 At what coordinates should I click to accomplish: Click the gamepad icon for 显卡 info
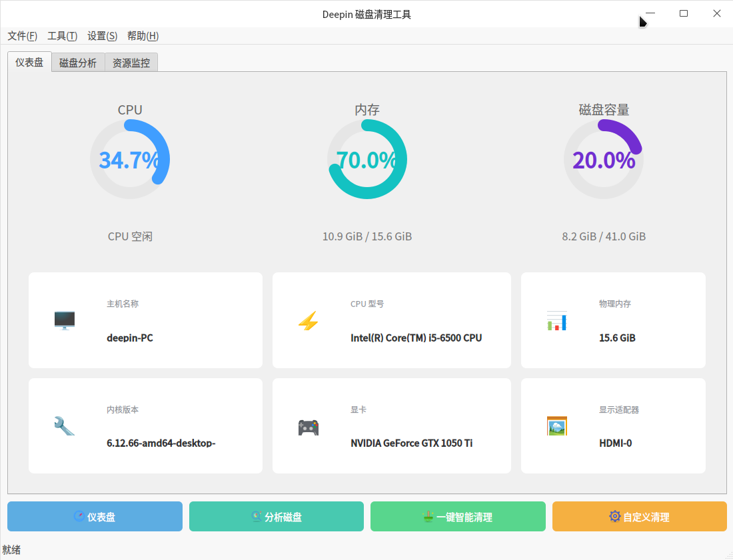tap(309, 427)
